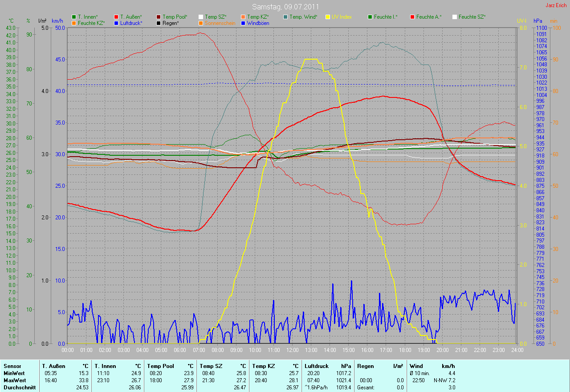This screenshot has width=570, height=392.
Task: Click the blue Luftdruck legend marker
Action: pyautogui.click(x=116, y=23)
